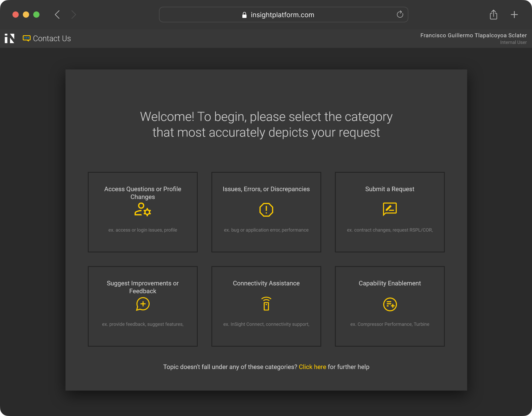Click the feedback chat-plus icon
Image resolution: width=532 pixels, height=416 pixels.
(143, 304)
